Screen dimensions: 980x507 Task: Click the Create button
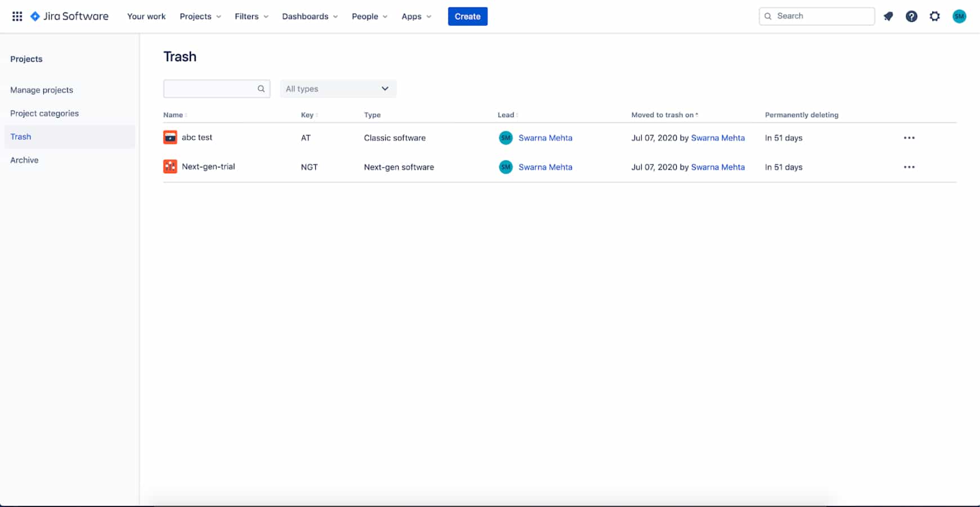(467, 16)
